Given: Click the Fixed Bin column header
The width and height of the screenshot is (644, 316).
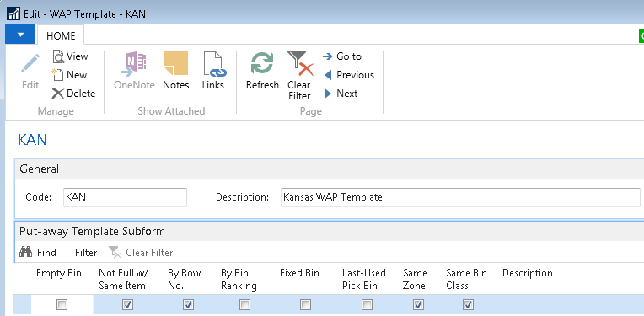Looking at the screenshot, I should tap(299, 273).
